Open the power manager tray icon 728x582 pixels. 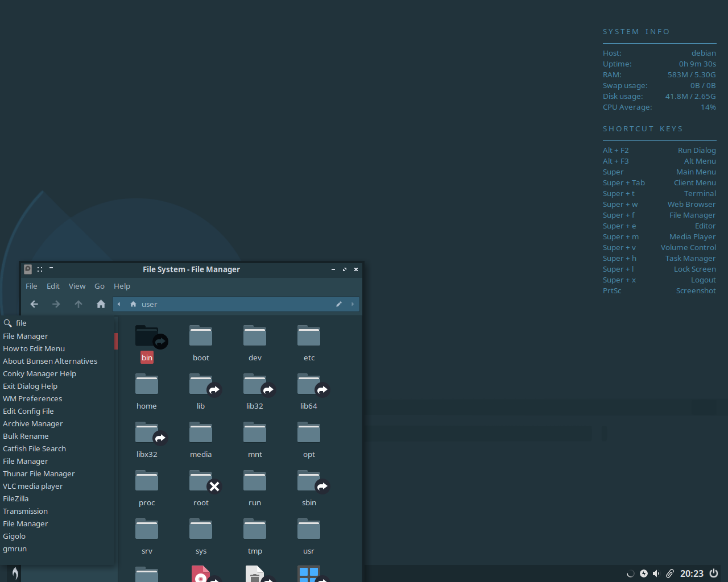[644, 573]
